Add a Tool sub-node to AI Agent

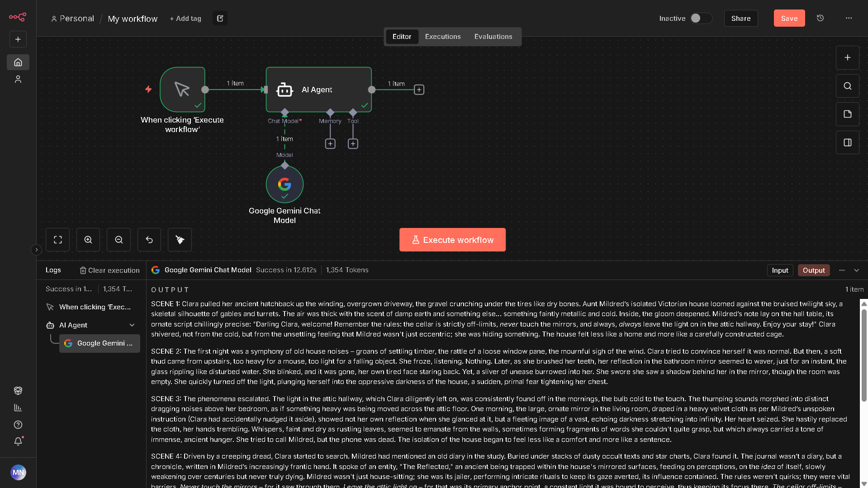point(353,144)
